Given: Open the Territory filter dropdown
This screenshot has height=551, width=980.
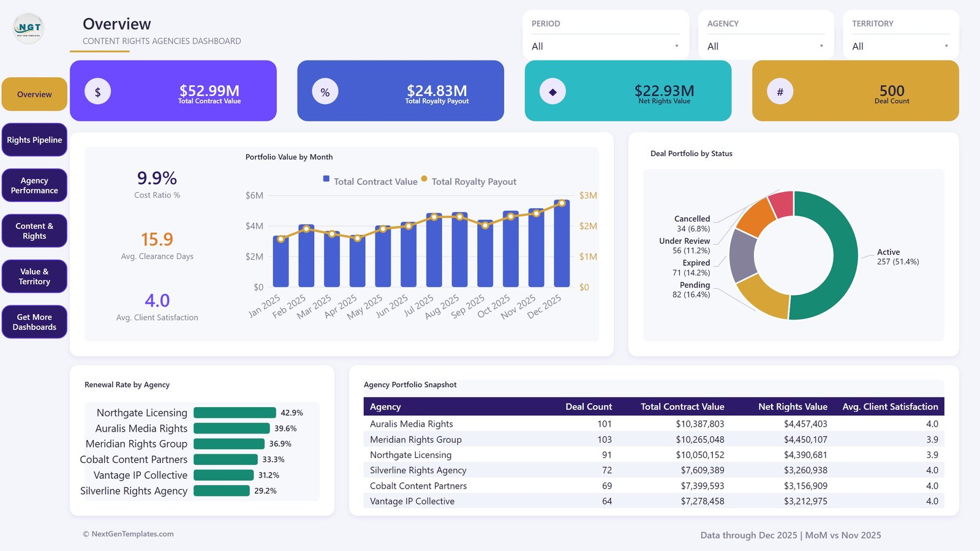Looking at the screenshot, I should point(900,47).
